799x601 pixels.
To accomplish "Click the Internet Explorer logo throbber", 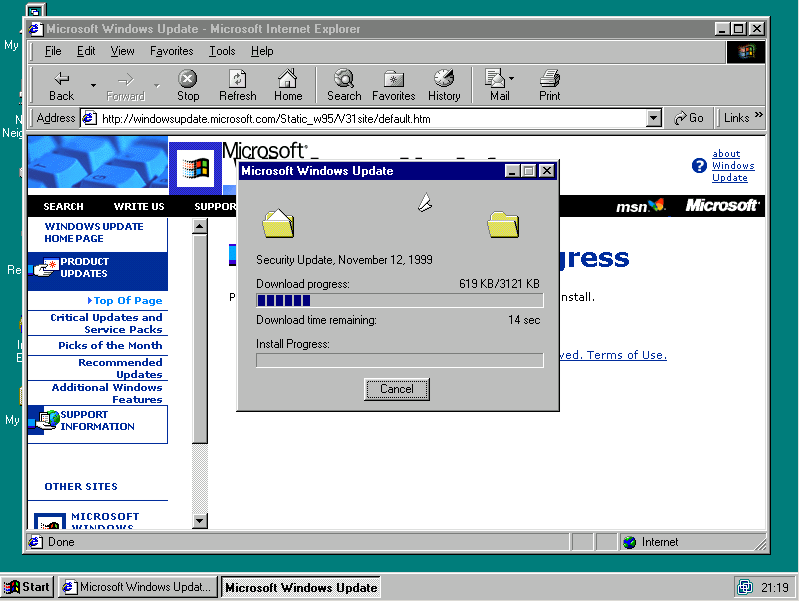I will coord(745,51).
